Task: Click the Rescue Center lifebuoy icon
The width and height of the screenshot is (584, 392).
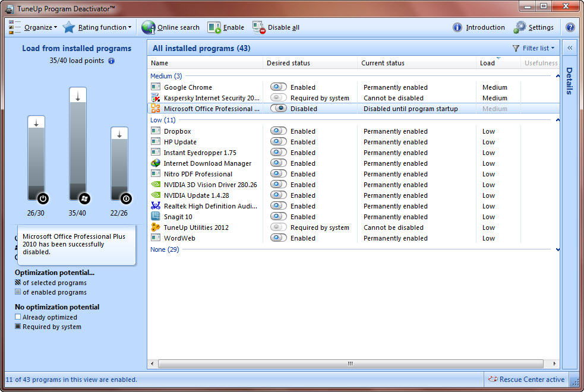Action: pyautogui.click(x=493, y=379)
